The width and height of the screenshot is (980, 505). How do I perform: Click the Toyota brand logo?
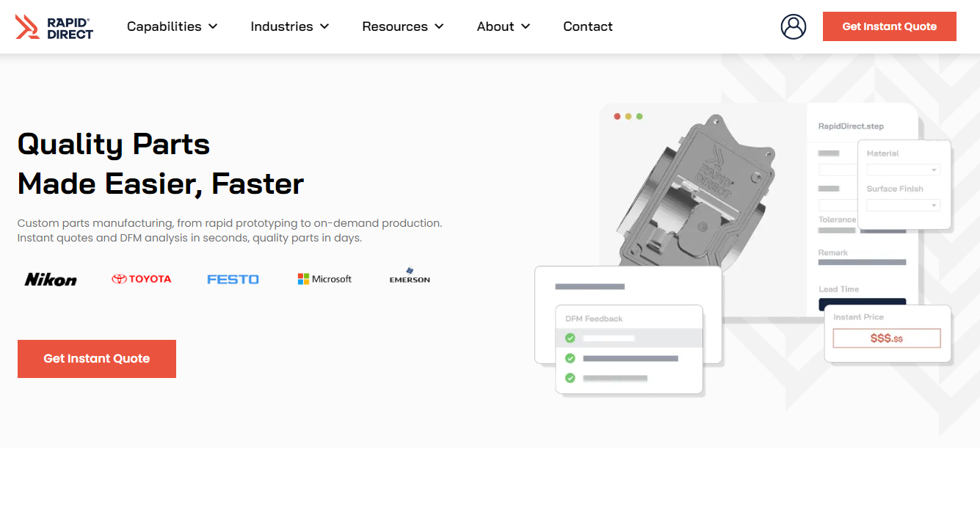point(142,279)
